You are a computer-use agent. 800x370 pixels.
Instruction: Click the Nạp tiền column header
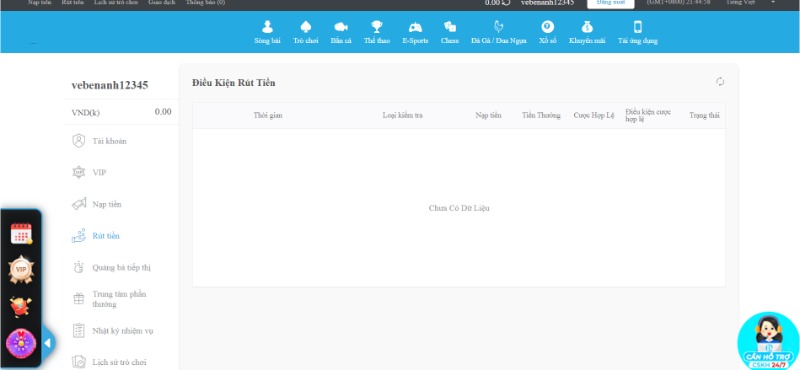pyautogui.click(x=488, y=115)
